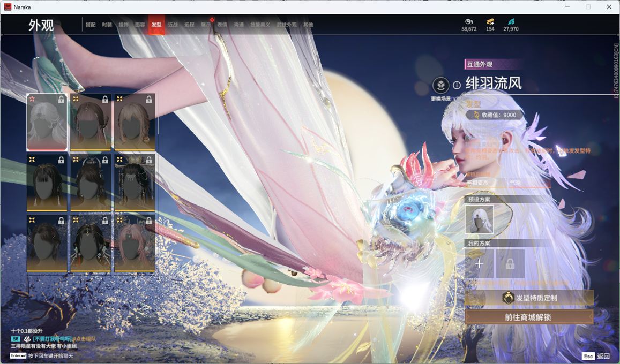The width and height of the screenshot is (620, 364).
Task: Switch to the 远程 ranged tab
Action: pos(189,25)
